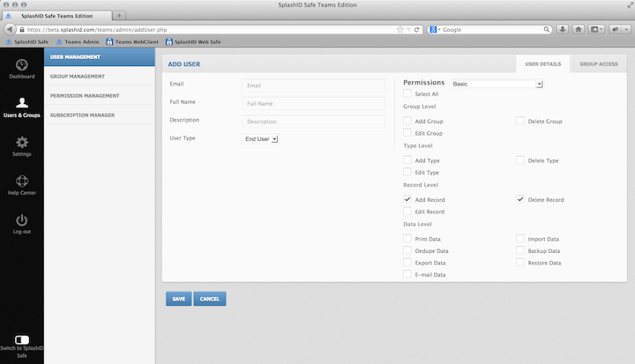Bookmark page with the star icon
The image size is (635, 364).
pyautogui.click(x=400, y=30)
